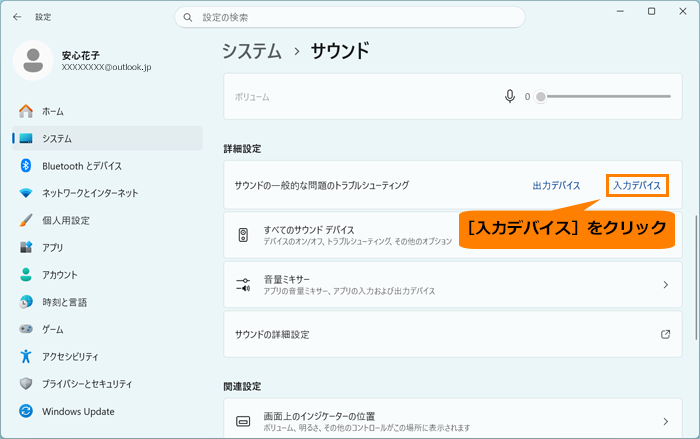Click the volume slider thumb at 0
Viewport: 700px width, 439px height.
(x=541, y=96)
